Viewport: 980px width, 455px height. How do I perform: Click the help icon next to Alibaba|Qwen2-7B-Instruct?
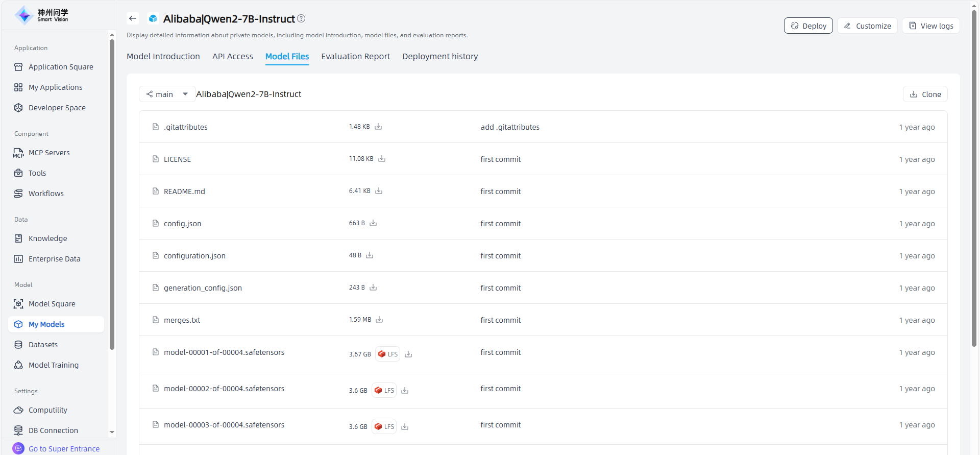[301, 19]
